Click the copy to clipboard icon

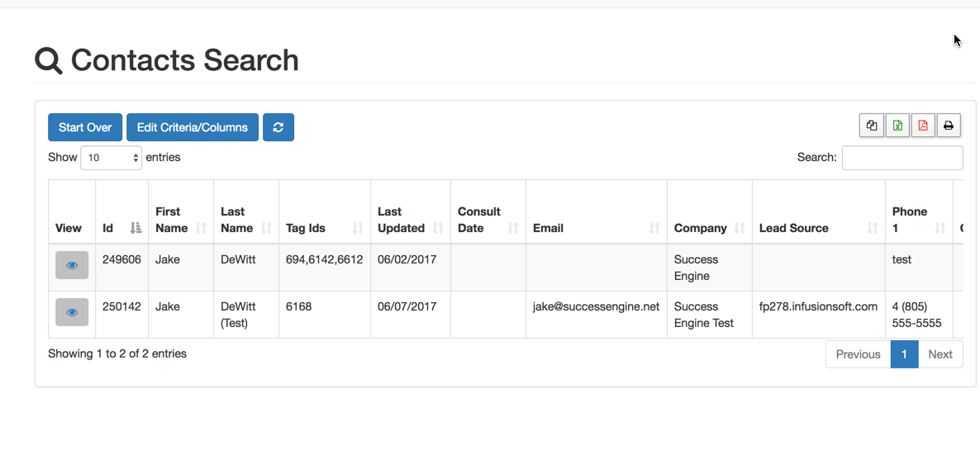(x=871, y=126)
